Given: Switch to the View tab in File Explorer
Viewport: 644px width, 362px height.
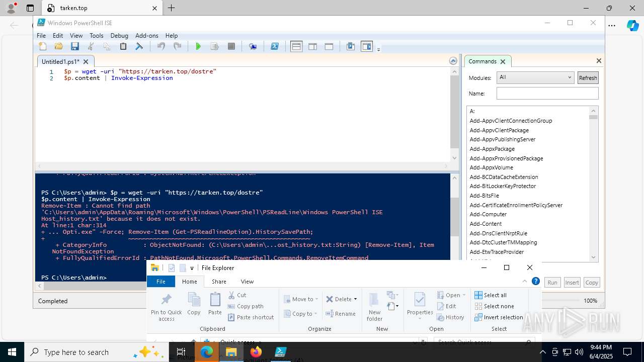Looking at the screenshot, I should pyautogui.click(x=247, y=282).
